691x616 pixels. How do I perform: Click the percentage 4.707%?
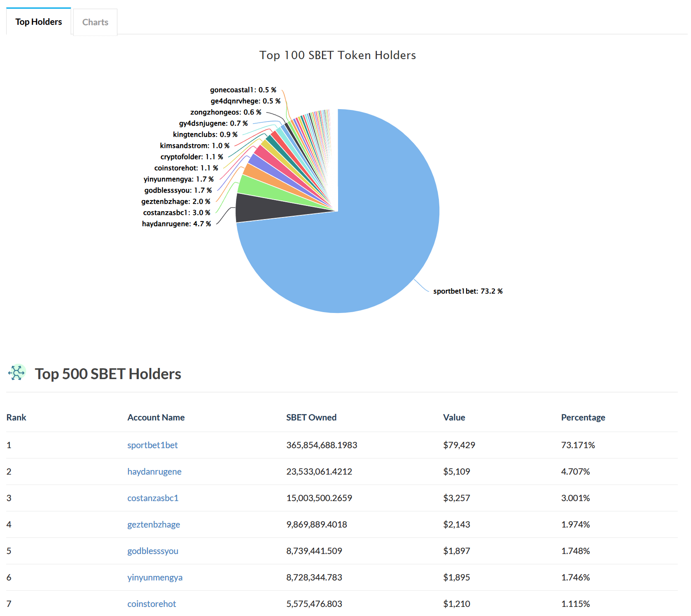tap(575, 472)
